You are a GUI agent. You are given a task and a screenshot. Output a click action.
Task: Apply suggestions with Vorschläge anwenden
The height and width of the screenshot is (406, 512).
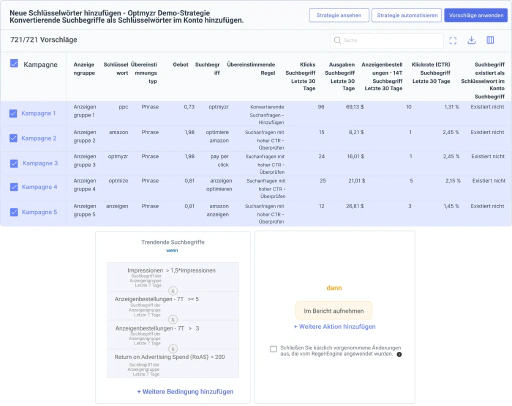[476, 15]
